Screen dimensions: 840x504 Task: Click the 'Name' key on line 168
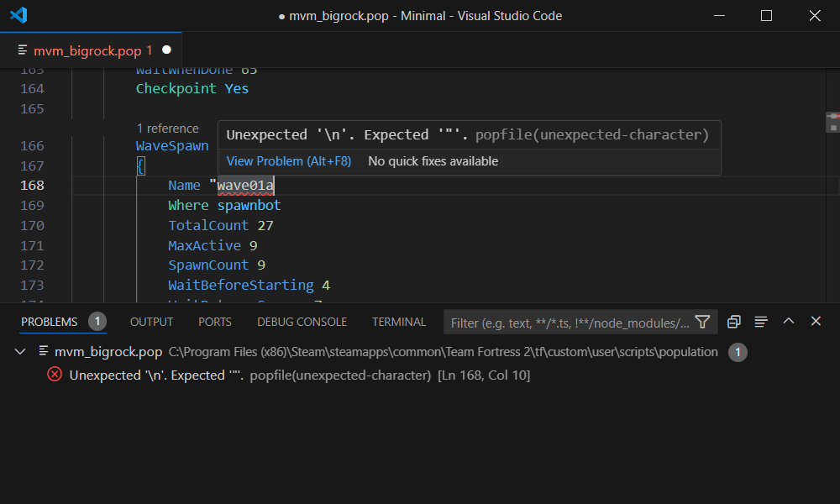[184, 186]
